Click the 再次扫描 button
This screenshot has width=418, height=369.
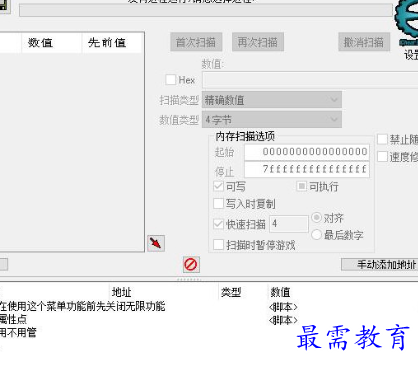[x=258, y=42]
